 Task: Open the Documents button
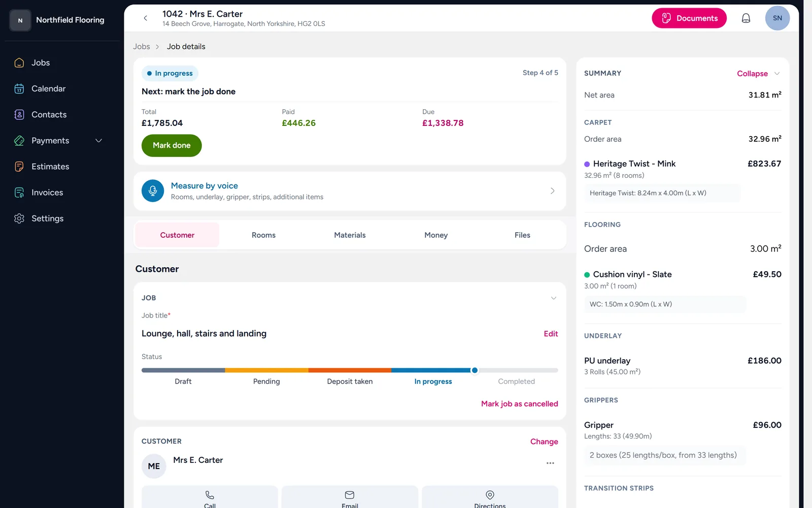pyautogui.click(x=689, y=18)
